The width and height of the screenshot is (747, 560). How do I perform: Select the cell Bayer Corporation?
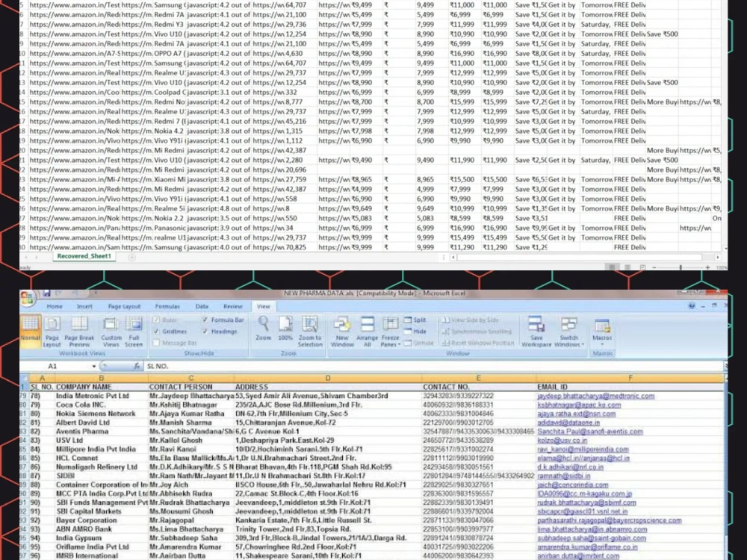(101, 520)
